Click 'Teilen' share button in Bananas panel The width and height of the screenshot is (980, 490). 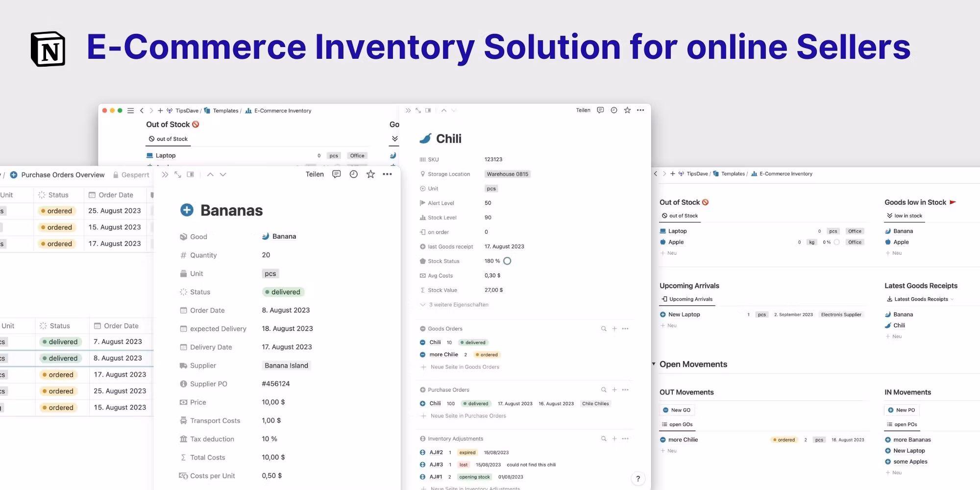coord(315,174)
